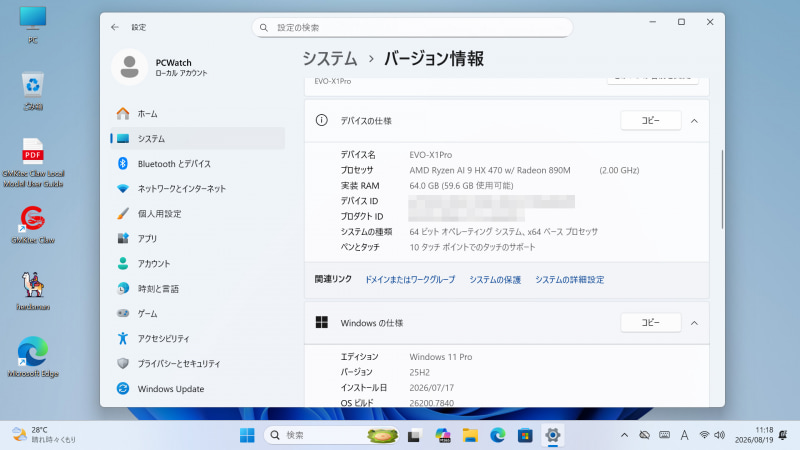Click the touch keyboard tray icon
Image resolution: width=800 pixels, height=450 pixels.
[x=664, y=435]
